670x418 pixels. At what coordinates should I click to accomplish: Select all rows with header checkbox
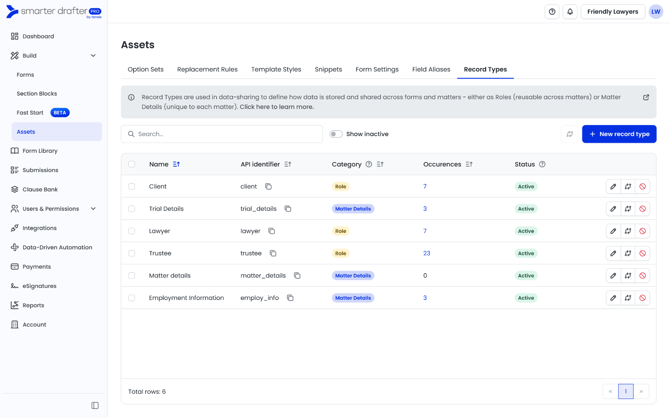132,164
